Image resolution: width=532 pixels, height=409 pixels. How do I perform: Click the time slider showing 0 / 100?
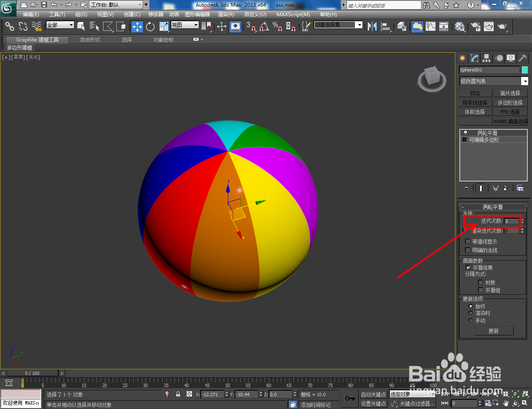click(x=32, y=373)
